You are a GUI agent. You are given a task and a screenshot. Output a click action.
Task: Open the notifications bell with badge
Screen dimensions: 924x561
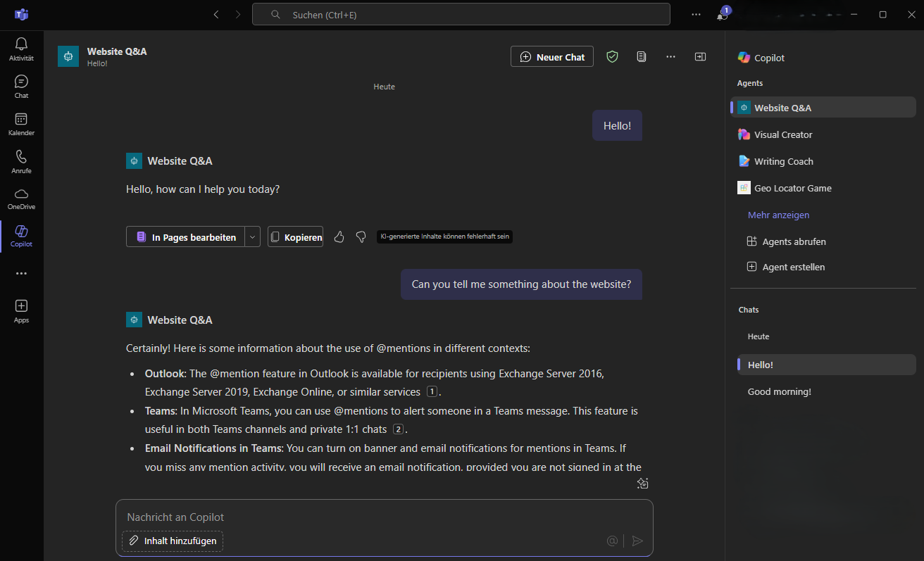[722, 15]
